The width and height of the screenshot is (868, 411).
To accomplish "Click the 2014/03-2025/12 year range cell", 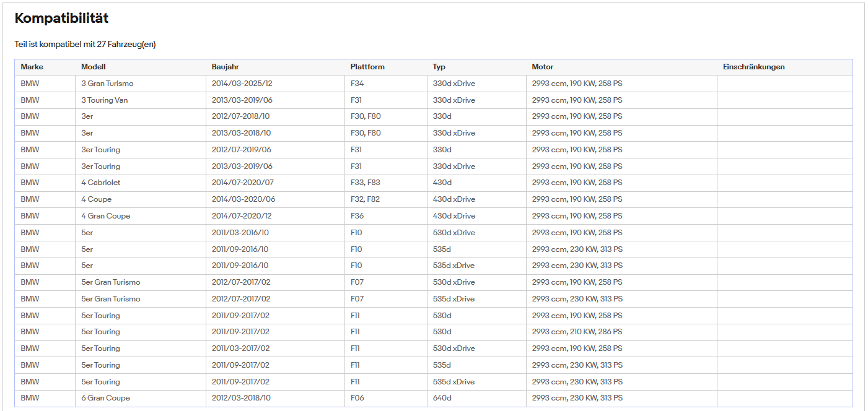I will click(x=276, y=84).
